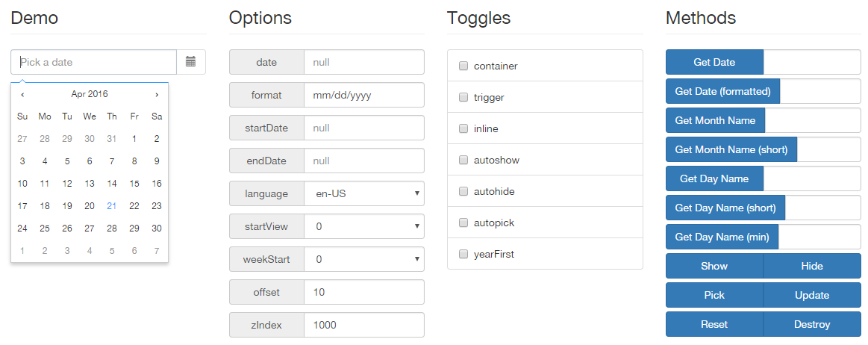The image size is (868, 345).
Task: Click the format field showing mm/dd/yyyy
Action: (364, 96)
